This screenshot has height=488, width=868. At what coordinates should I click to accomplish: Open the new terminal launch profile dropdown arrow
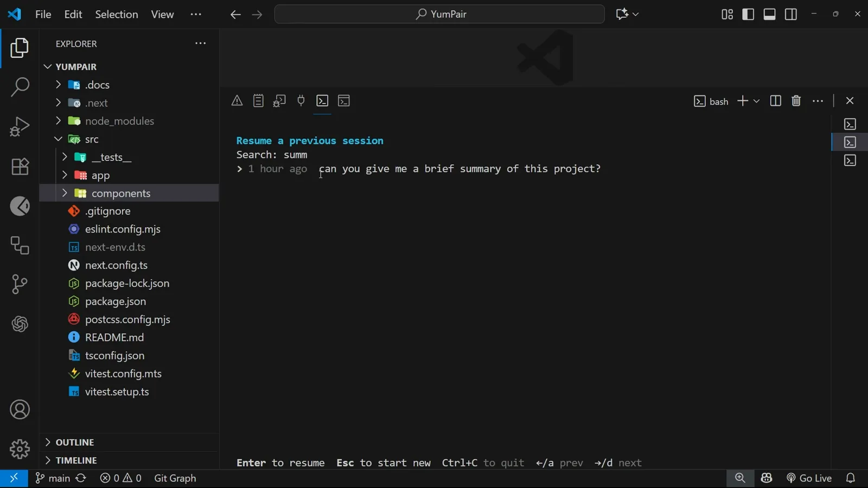click(756, 101)
